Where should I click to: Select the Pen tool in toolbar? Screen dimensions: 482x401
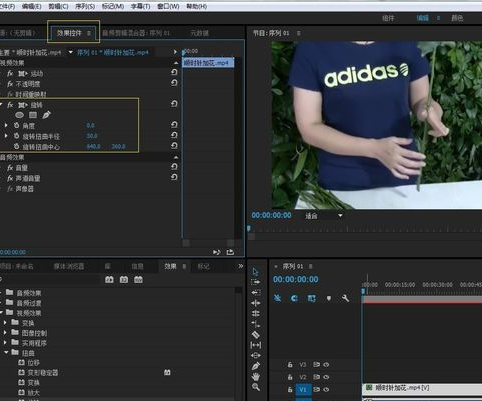[255, 366]
